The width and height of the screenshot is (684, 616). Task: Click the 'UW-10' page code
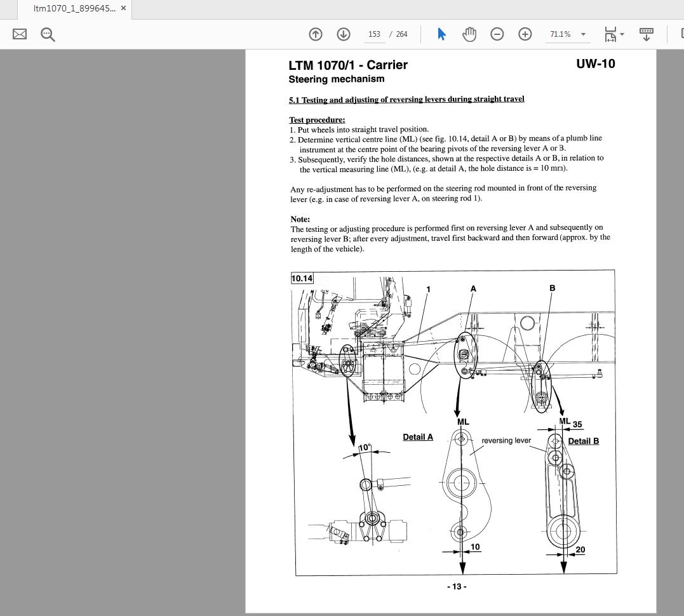[596, 64]
